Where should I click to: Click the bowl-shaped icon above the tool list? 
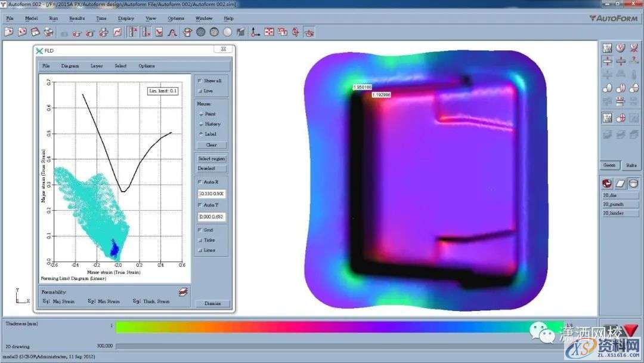tap(634, 183)
